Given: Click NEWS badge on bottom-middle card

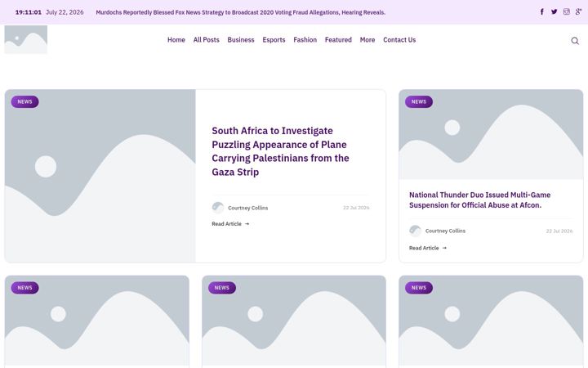Looking at the screenshot, I should coord(222,288).
